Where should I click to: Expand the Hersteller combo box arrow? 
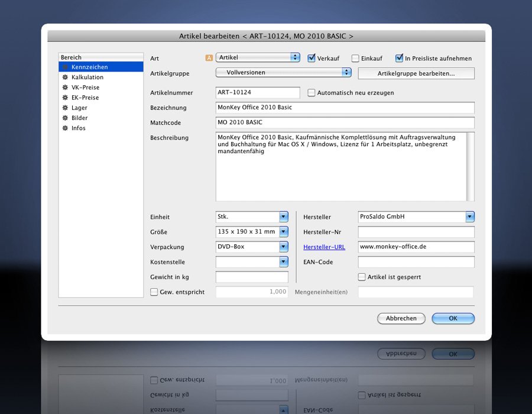click(x=470, y=216)
